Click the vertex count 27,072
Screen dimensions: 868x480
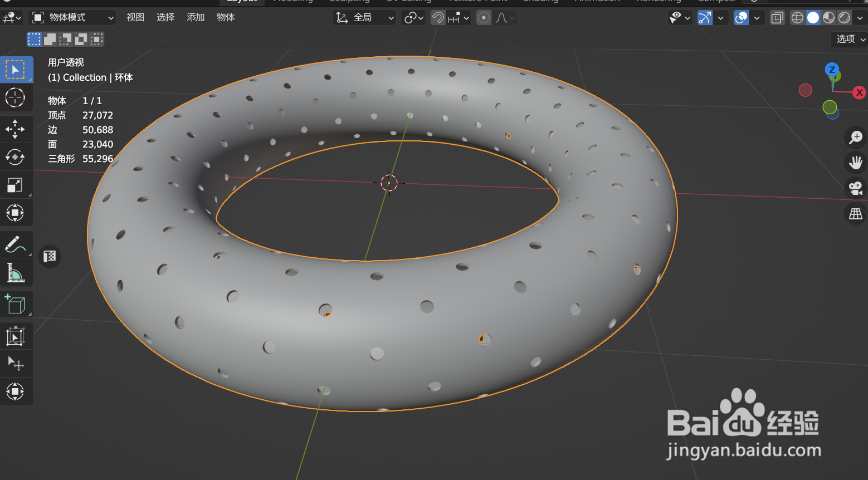(97, 115)
